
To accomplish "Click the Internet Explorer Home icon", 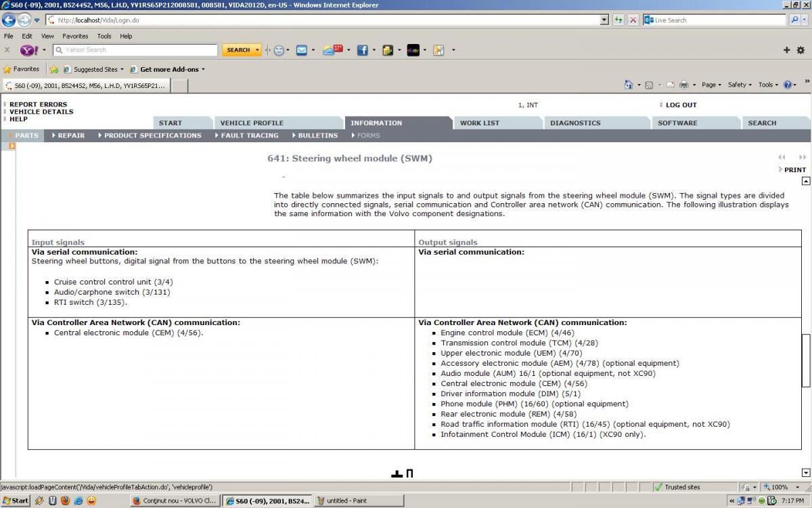I will (x=629, y=85).
